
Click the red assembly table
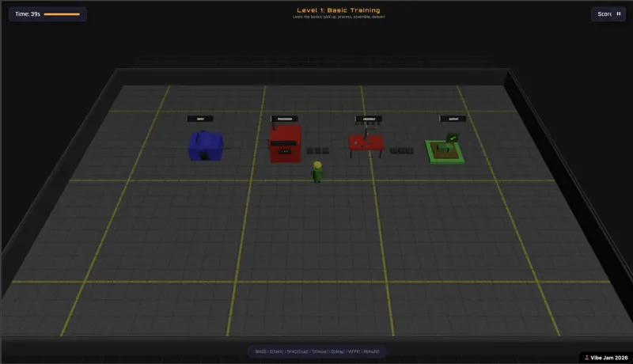[x=366, y=145]
